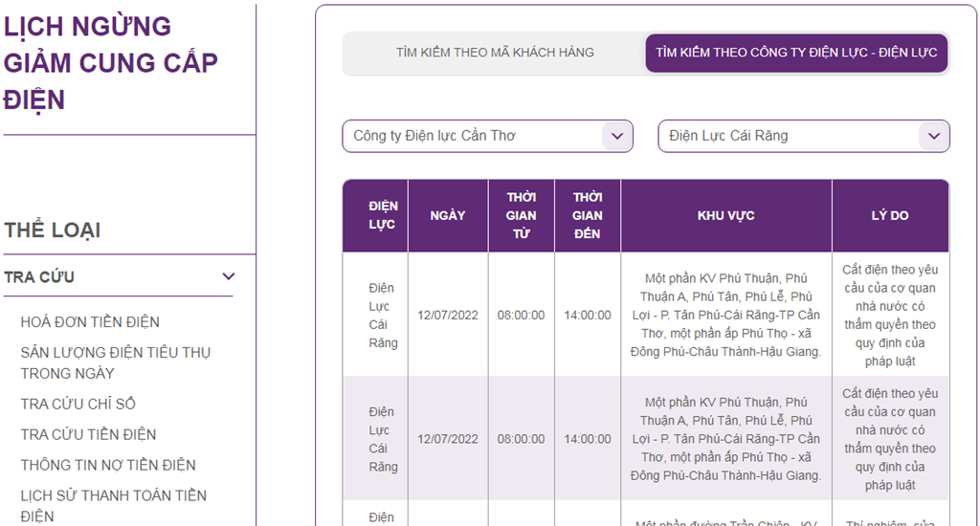Click the THỜI GIAN TỪ column header

[x=521, y=215]
